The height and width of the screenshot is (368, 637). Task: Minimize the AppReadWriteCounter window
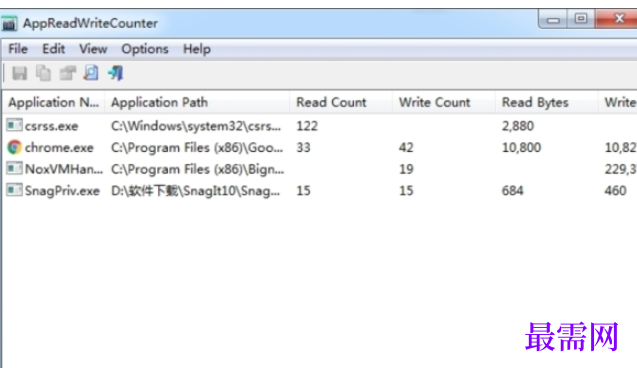tap(552, 19)
